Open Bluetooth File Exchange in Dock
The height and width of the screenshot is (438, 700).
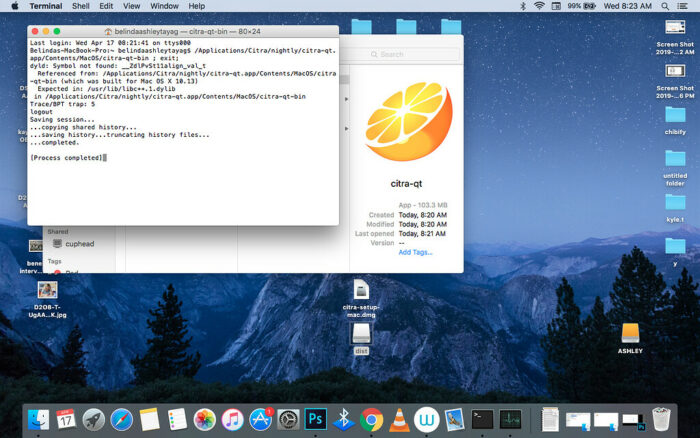343,420
